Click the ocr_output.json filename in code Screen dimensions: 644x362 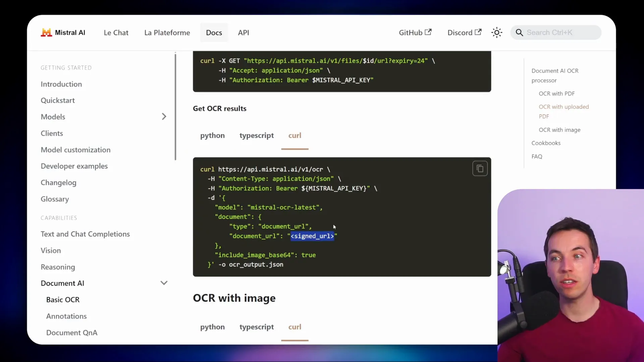point(256,264)
